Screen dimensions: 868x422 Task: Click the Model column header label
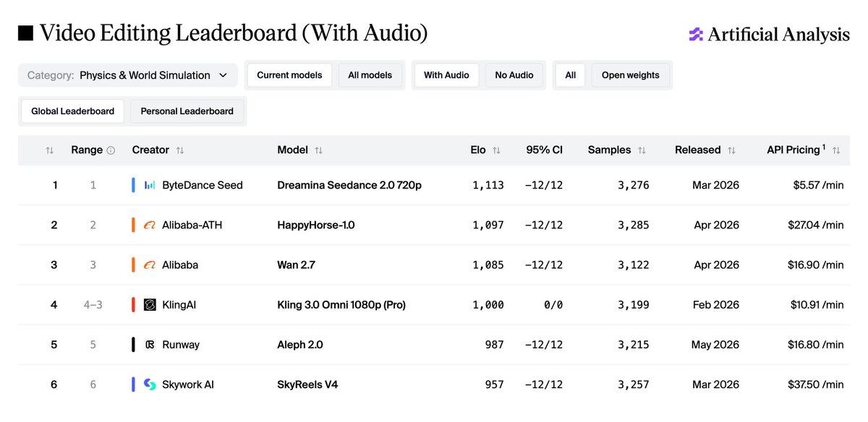292,150
